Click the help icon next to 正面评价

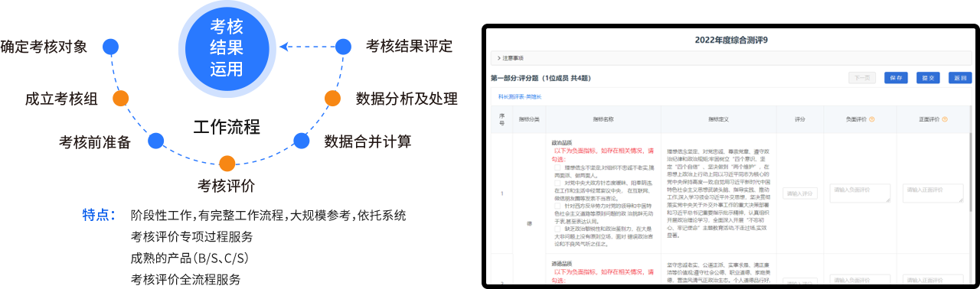(945, 119)
